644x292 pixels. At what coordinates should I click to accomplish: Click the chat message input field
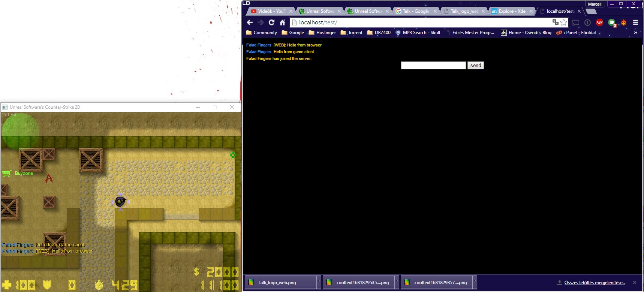click(x=433, y=65)
